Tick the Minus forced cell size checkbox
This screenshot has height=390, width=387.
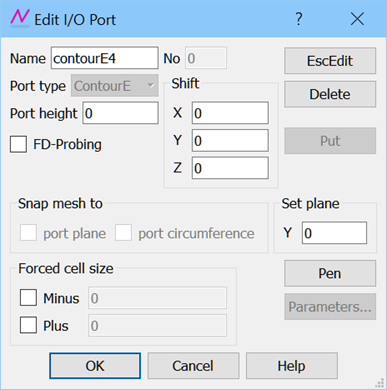(x=28, y=298)
